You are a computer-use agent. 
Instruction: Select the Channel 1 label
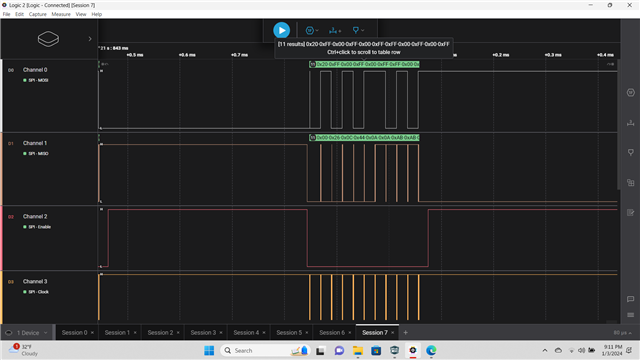pyautogui.click(x=35, y=143)
